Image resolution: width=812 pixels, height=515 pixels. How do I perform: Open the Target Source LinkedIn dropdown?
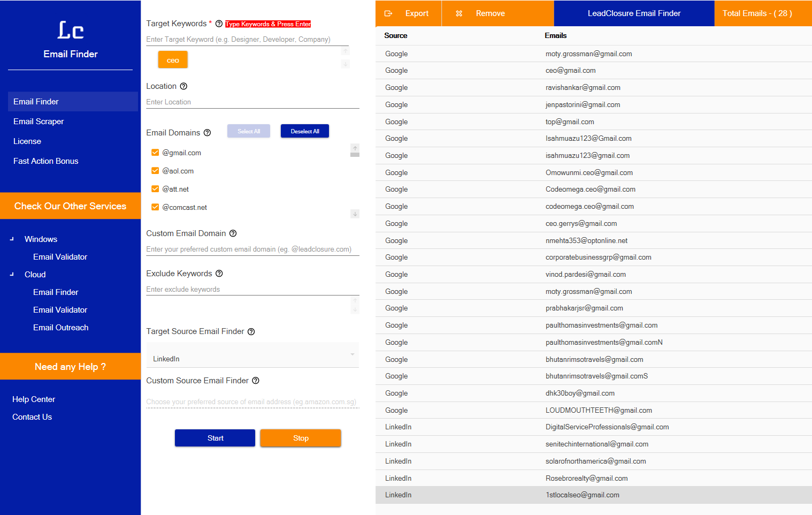[x=252, y=355]
